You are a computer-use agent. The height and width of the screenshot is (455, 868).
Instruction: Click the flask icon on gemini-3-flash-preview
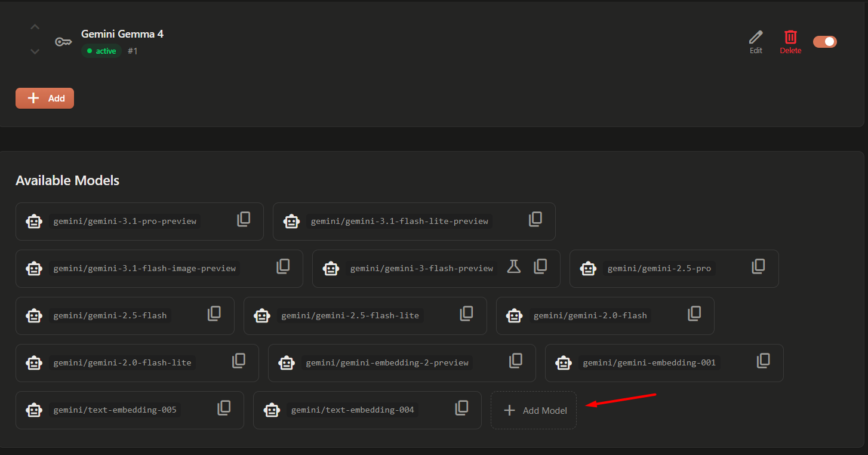pos(514,267)
